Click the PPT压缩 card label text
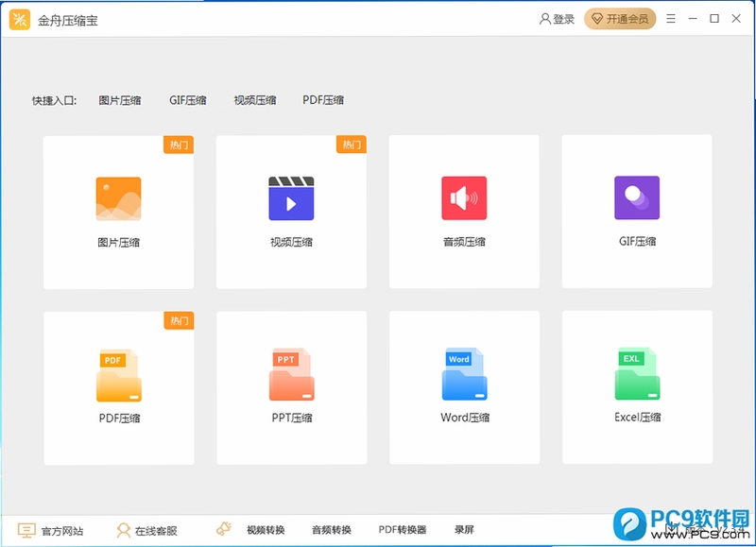 292,418
